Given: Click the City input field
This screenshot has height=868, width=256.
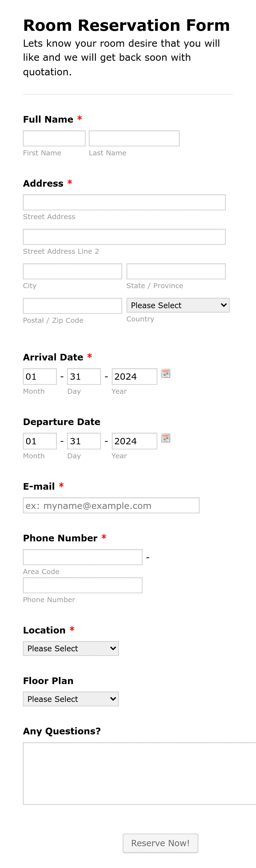Looking at the screenshot, I should pyautogui.click(x=72, y=271).
